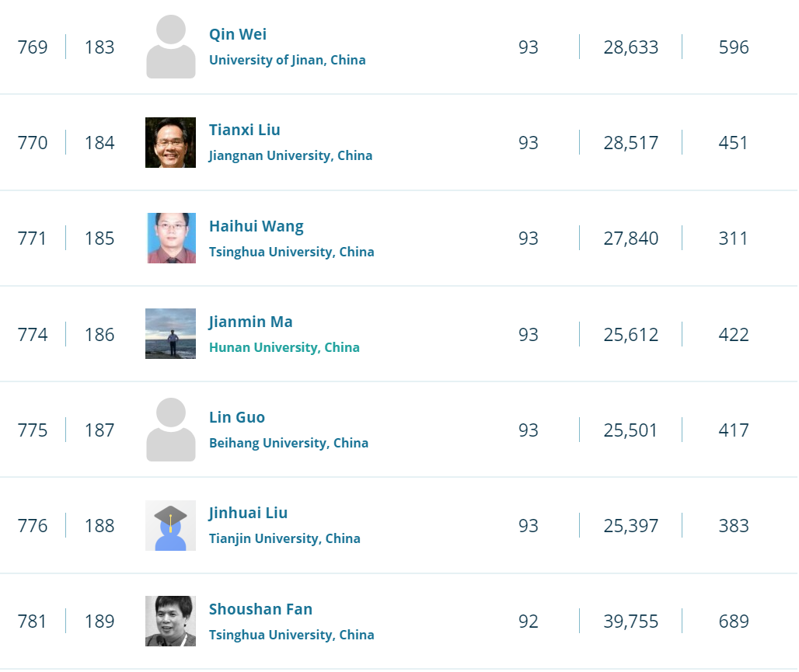Open Haihui Wang's profile photo
Image resolution: width=799 pixels, height=672 pixels.
[x=170, y=239]
